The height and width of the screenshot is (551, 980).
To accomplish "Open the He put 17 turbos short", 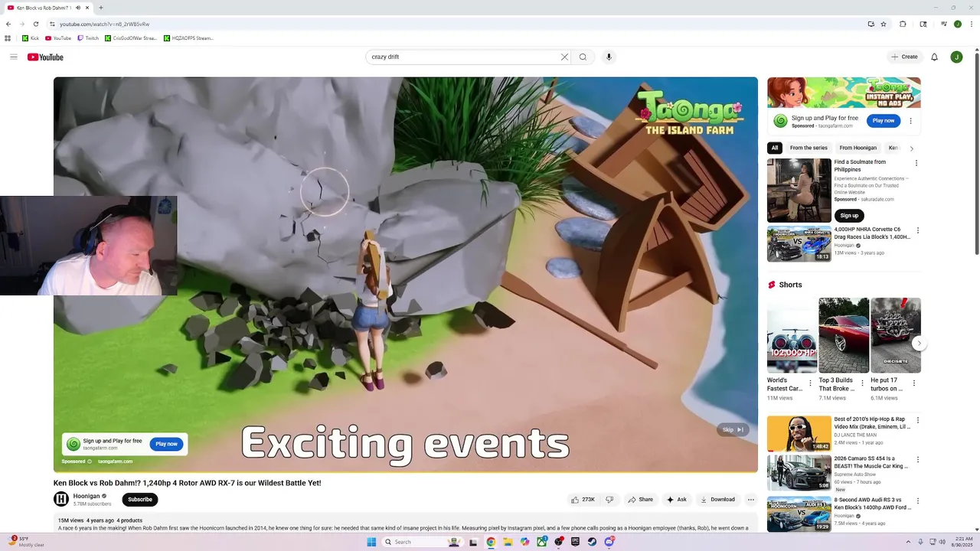I will [x=895, y=335].
